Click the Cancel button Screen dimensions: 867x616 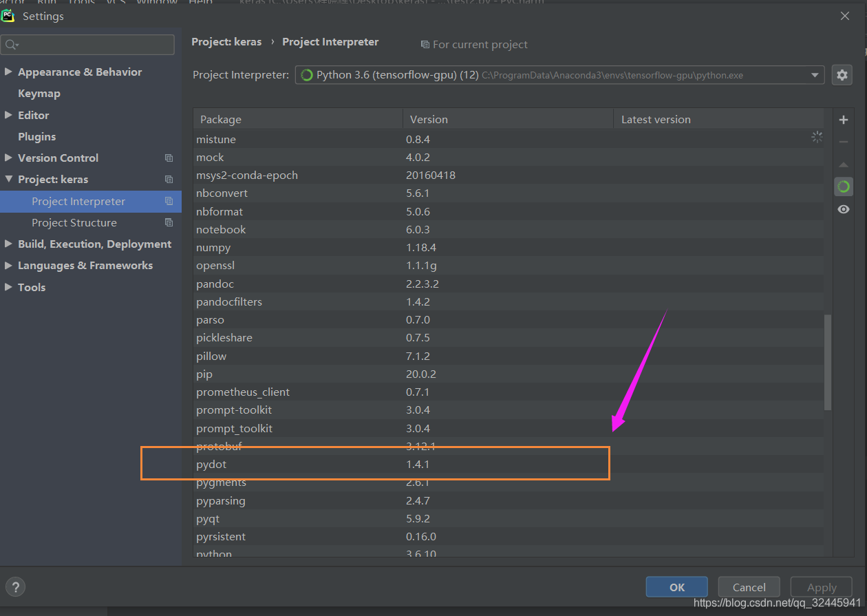749,587
